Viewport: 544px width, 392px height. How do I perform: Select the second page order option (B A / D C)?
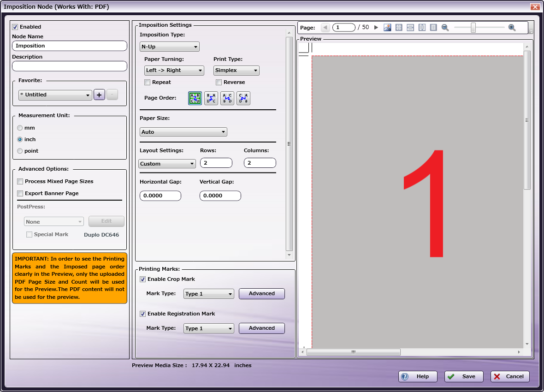211,98
